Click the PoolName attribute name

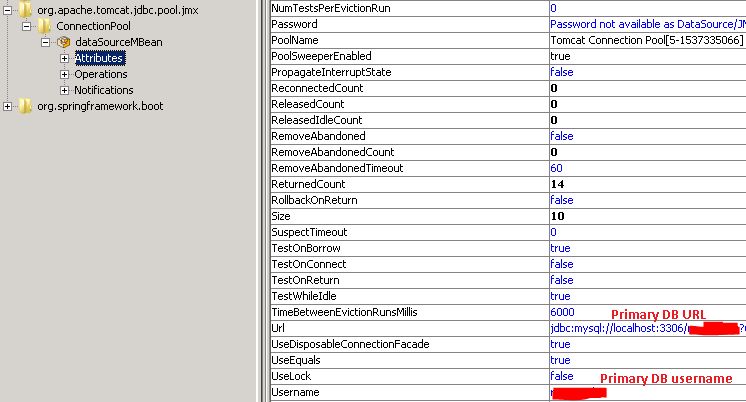pos(294,40)
